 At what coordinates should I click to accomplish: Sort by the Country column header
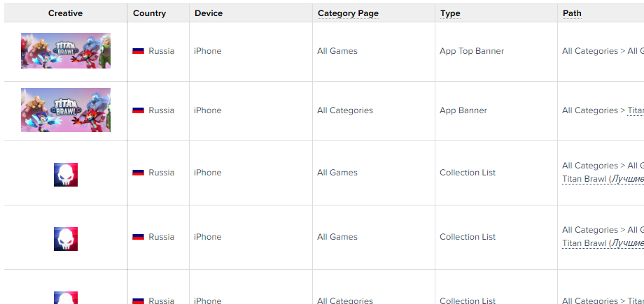150,13
